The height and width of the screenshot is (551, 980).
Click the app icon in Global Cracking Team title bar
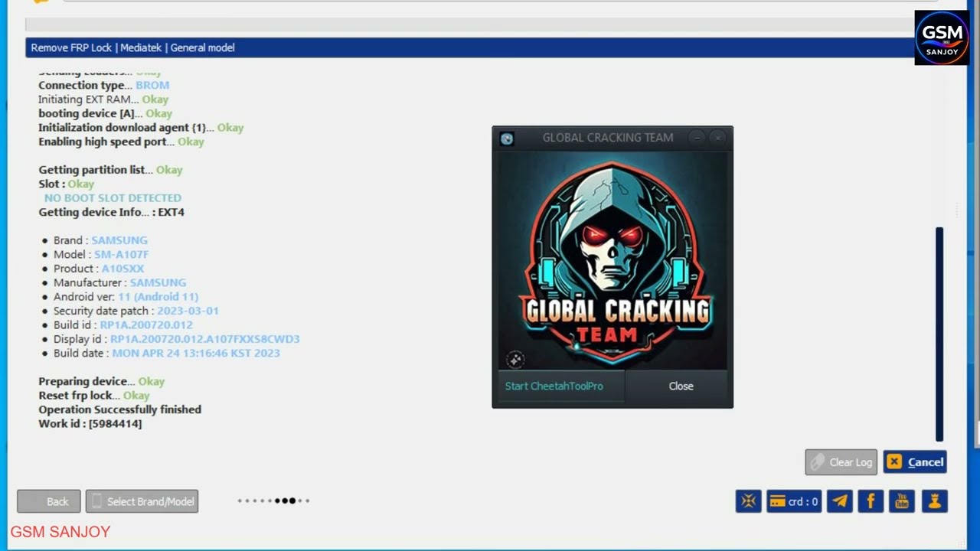point(506,139)
